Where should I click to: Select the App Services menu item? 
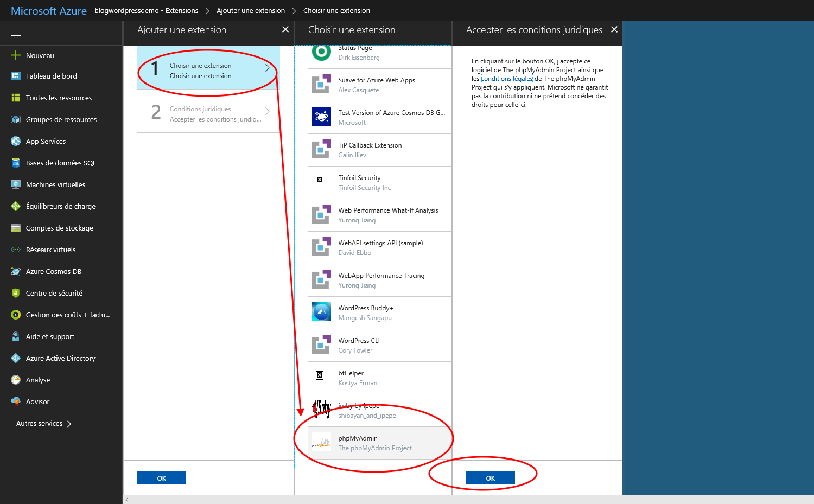coord(61,141)
